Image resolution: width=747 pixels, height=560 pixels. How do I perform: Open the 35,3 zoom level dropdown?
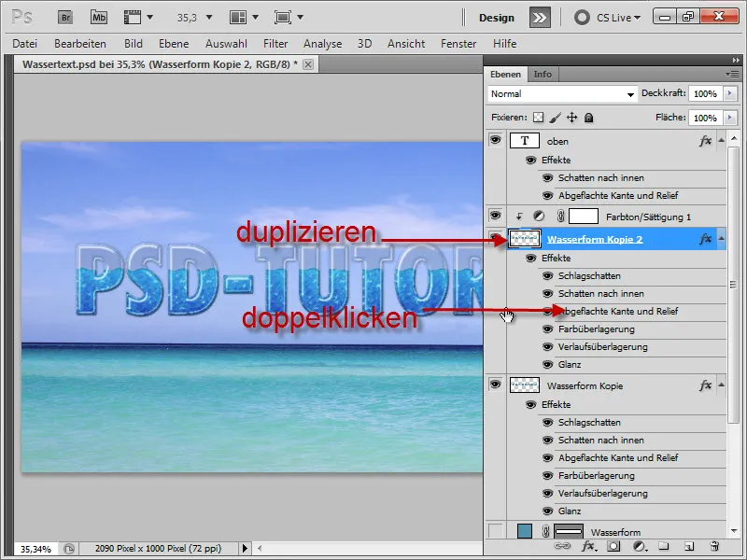(208, 18)
